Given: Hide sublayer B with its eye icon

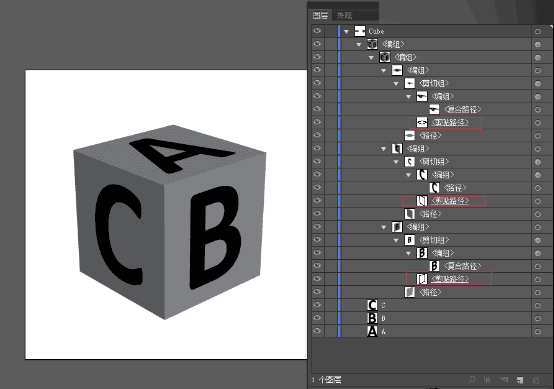Looking at the screenshot, I should tap(317, 318).
